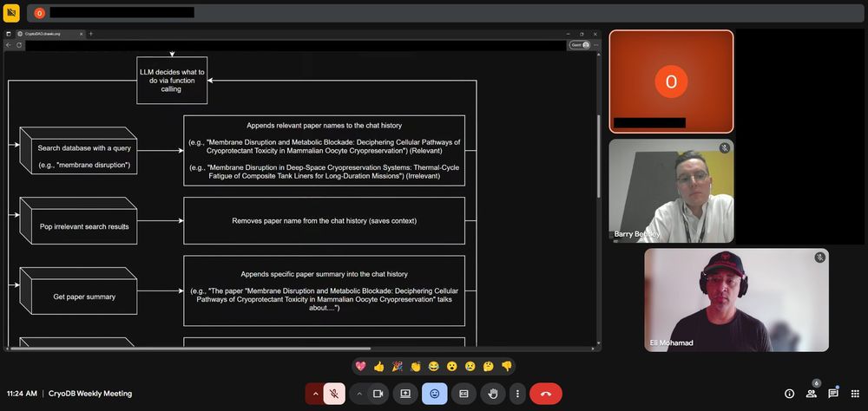Click the shared browser's horizontal scrollbar
Image resolution: width=868 pixels, height=411 pixels.
tap(190, 349)
